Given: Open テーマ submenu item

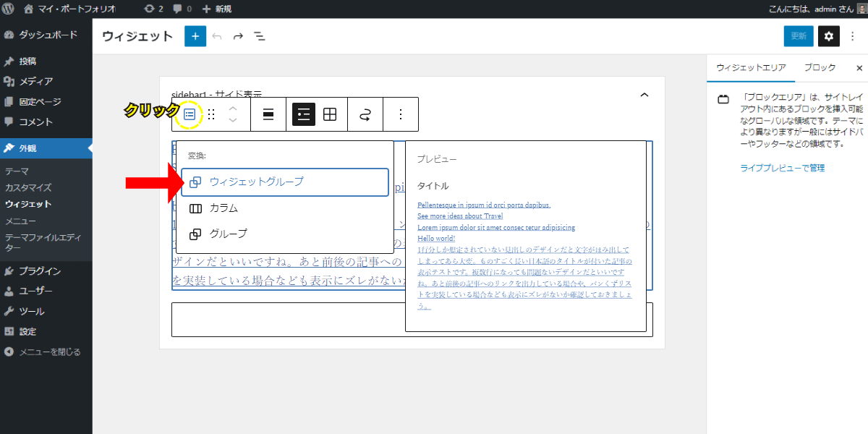Looking at the screenshot, I should [17, 171].
